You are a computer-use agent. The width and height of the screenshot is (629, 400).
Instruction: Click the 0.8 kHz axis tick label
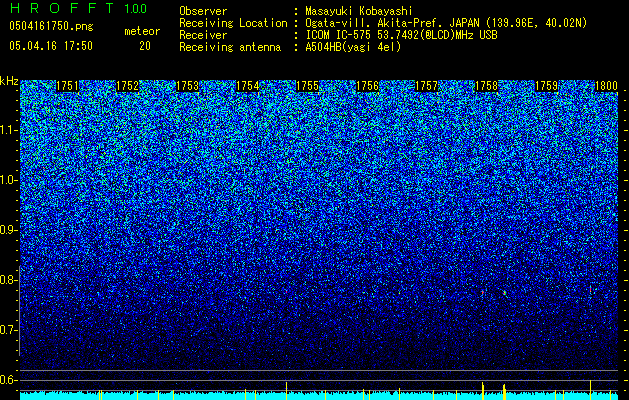click(x=8, y=280)
